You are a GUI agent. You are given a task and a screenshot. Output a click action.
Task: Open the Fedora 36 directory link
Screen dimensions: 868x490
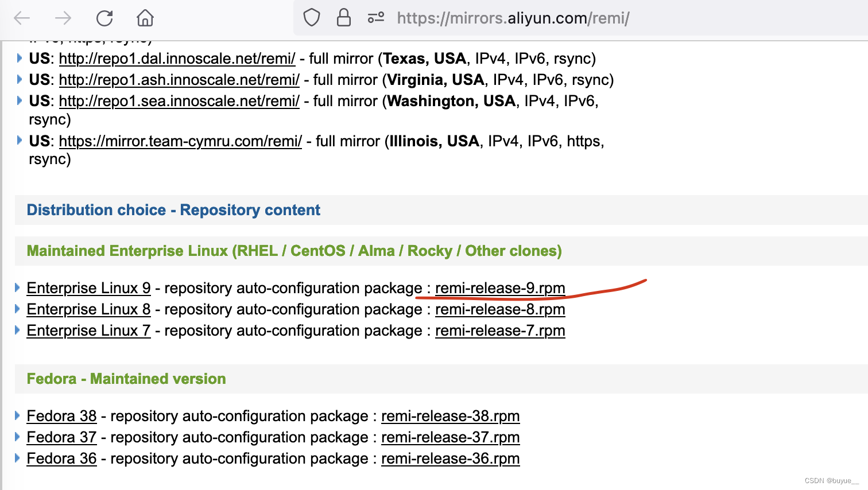coord(62,458)
